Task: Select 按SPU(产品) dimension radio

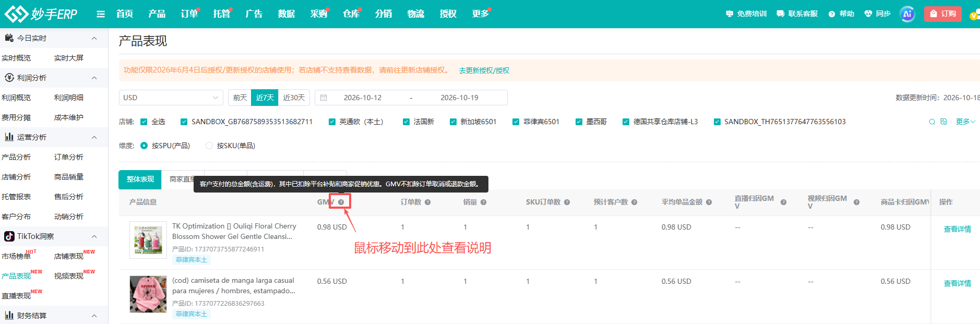Action: coord(144,146)
